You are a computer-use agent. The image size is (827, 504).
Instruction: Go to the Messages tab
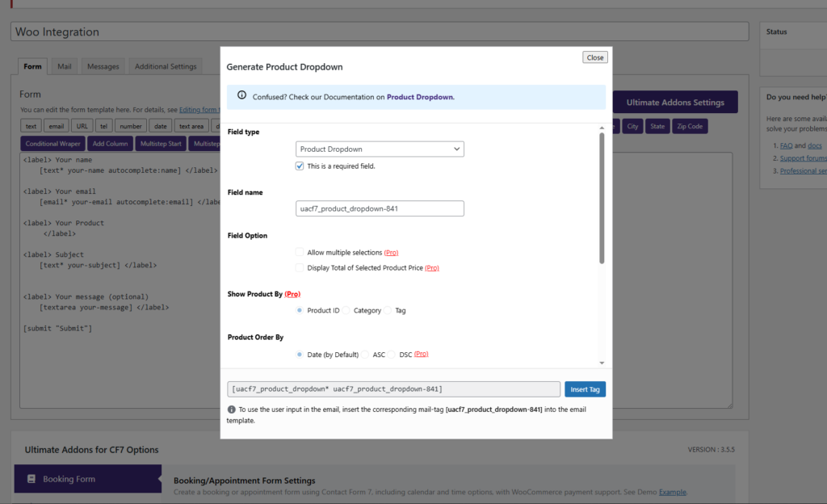click(103, 66)
